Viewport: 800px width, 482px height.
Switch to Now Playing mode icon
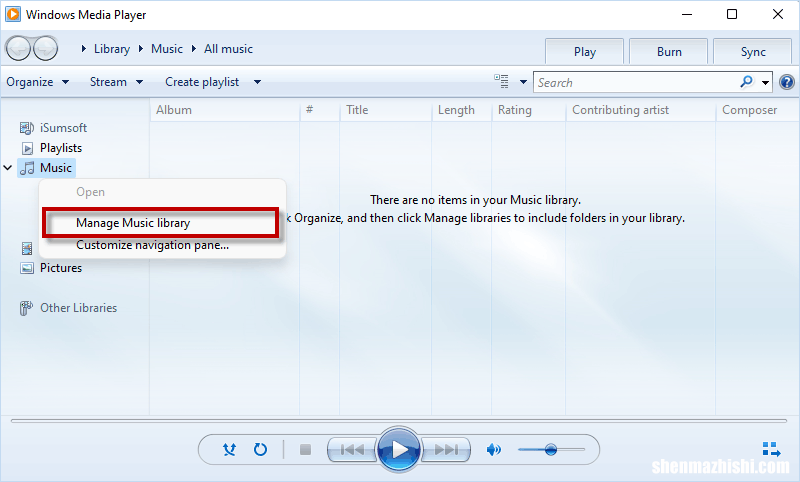click(x=771, y=449)
